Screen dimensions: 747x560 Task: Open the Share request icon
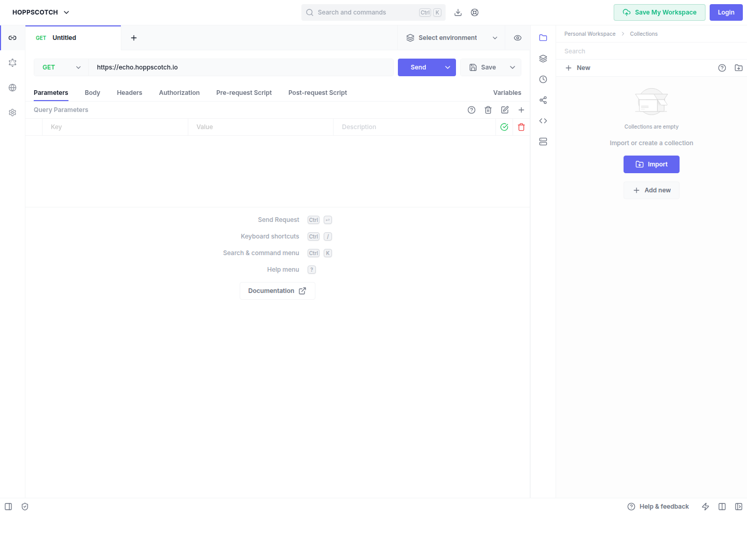(x=543, y=100)
